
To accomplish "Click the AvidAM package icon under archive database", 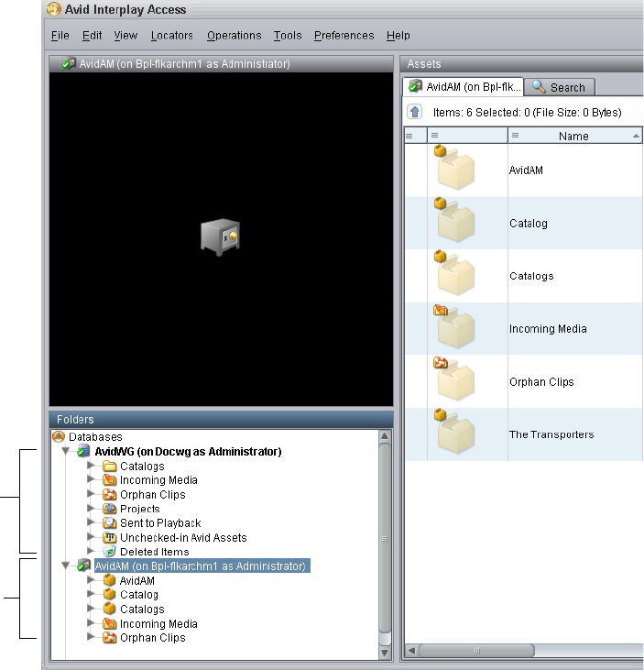I will point(110,580).
